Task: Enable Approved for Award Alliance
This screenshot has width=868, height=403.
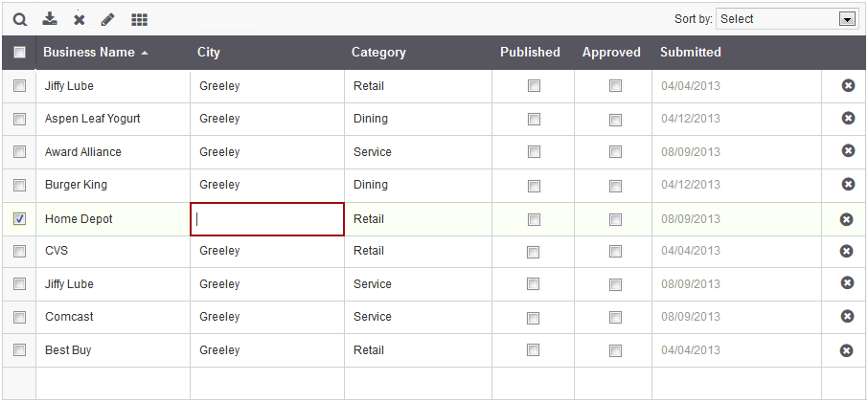Action: [615, 152]
